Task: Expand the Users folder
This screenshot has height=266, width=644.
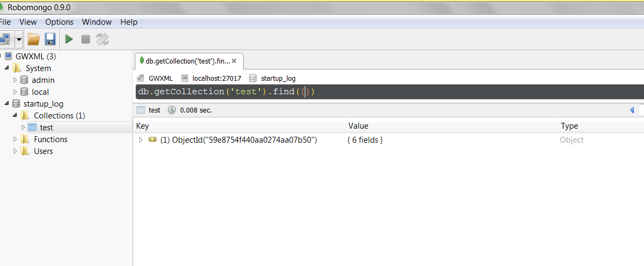Action: [x=15, y=151]
